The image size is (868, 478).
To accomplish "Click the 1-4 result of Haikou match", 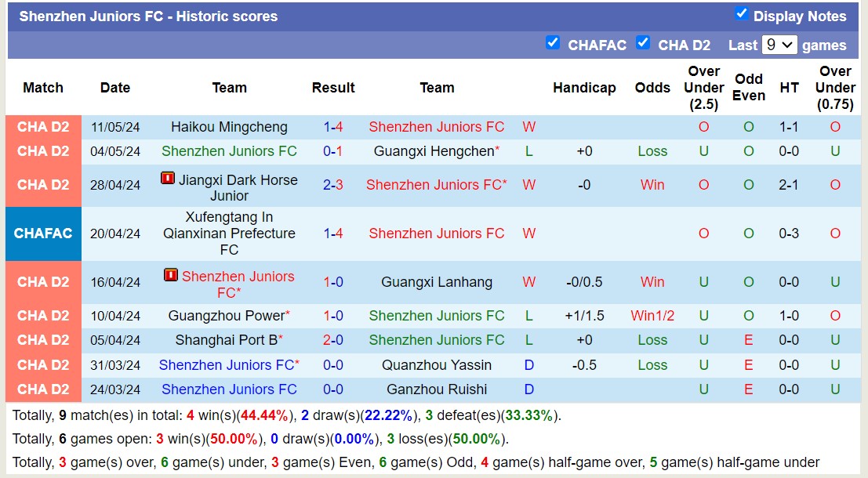I will pos(333,126).
